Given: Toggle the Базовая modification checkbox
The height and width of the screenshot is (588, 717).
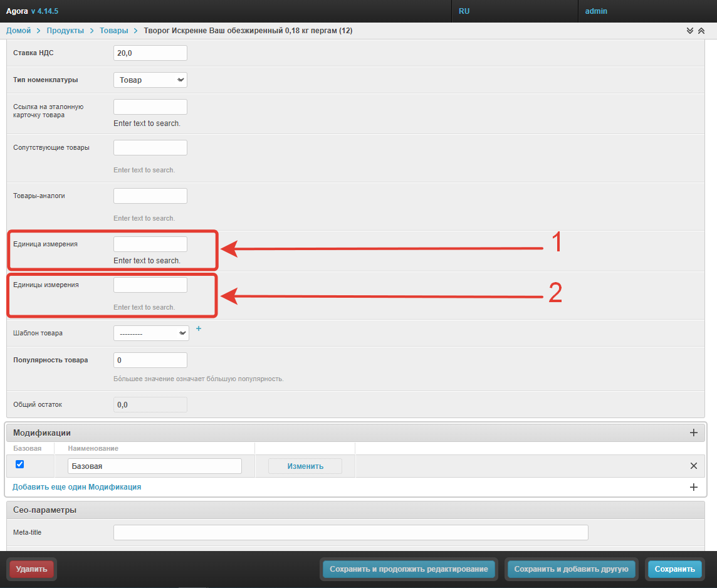Looking at the screenshot, I should click(x=19, y=465).
